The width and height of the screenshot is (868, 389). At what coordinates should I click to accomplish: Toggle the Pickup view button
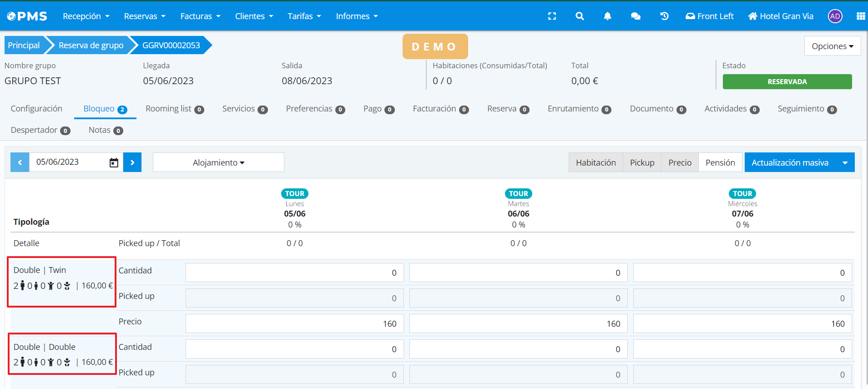click(642, 162)
